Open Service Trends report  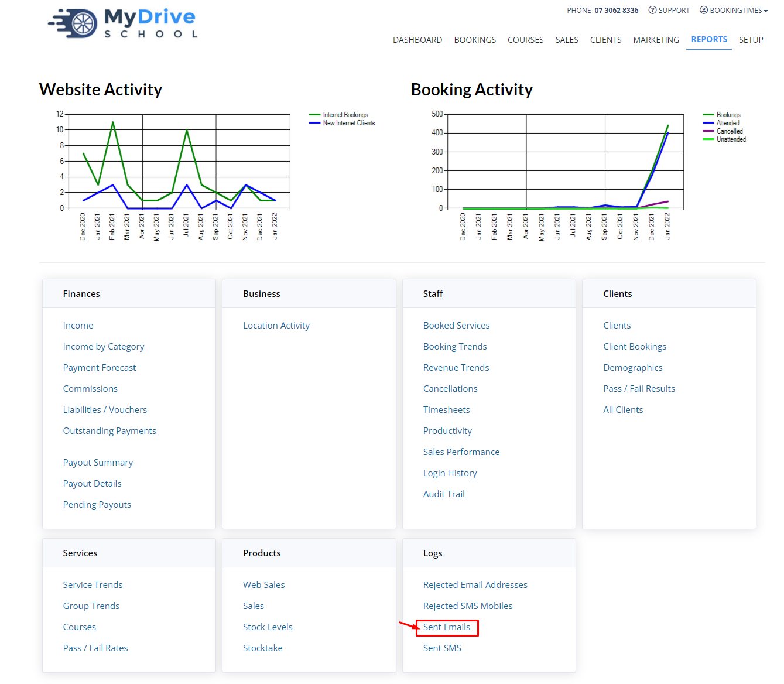click(93, 584)
